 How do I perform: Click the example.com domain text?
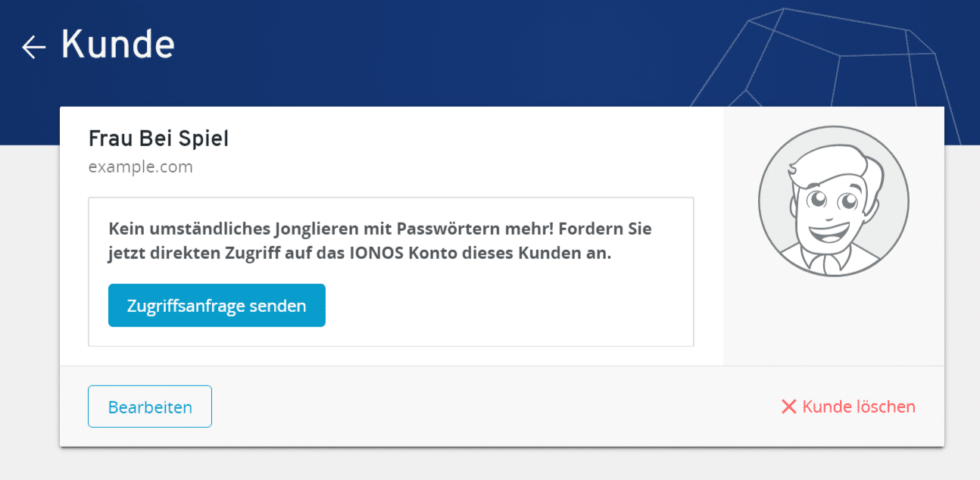point(140,167)
